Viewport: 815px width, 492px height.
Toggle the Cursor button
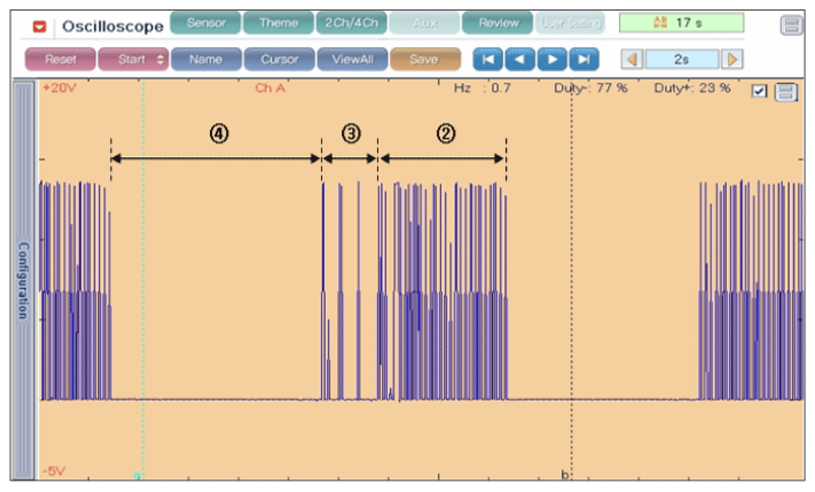click(279, 60)
